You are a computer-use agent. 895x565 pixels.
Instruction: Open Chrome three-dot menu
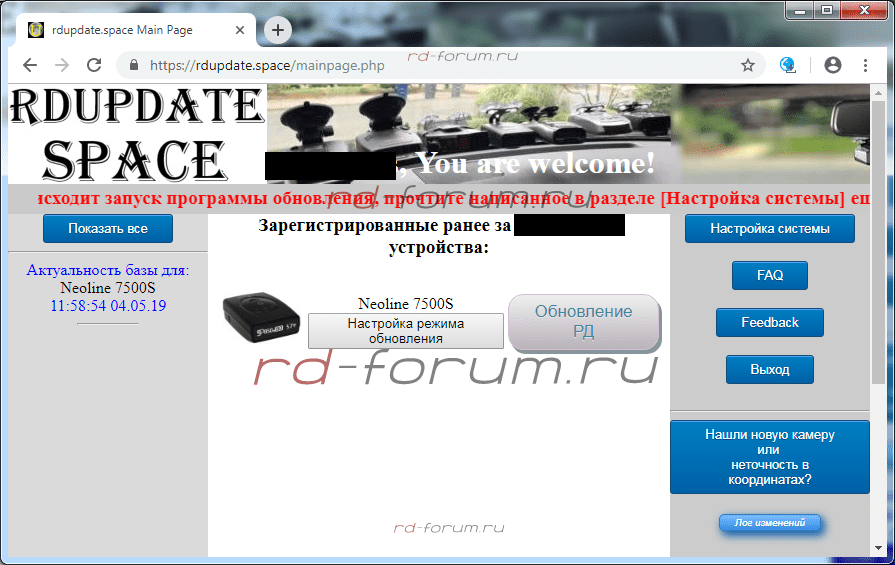coord(865,65)
